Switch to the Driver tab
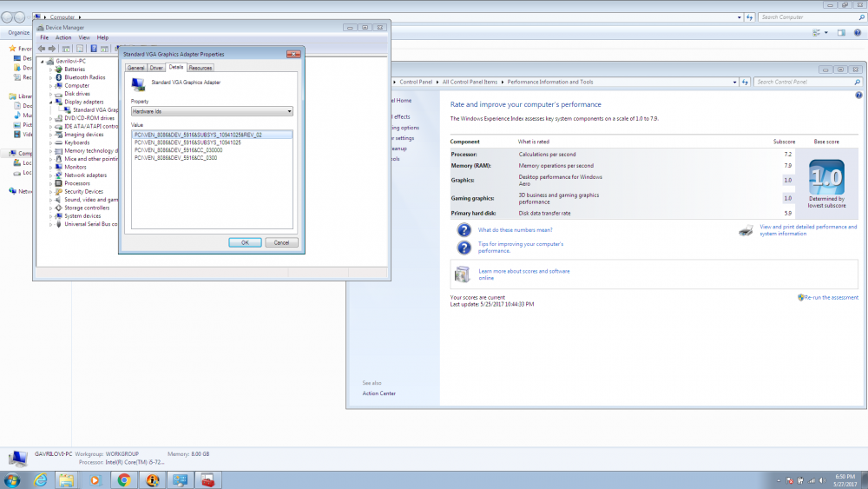This screenshot has width=868, height=489. [156, 68]
